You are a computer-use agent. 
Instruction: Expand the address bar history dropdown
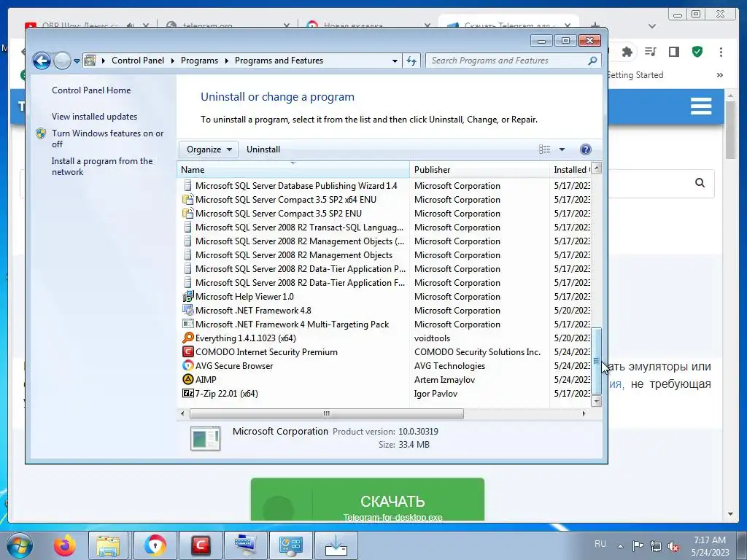point(395,61)
